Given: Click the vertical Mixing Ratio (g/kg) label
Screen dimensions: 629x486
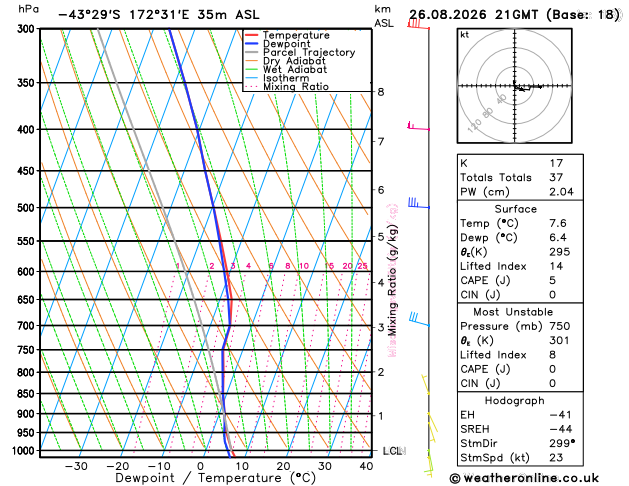Looking at the screenshot, I should (x=392, y=280).
